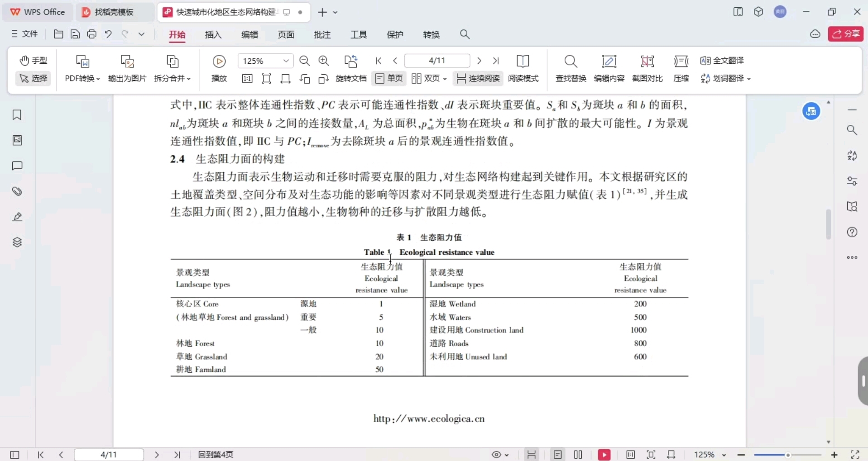The width and height of the screenshot is (868, 461).
Task: Open the 页面 ribbon tab
Action: 286,35
